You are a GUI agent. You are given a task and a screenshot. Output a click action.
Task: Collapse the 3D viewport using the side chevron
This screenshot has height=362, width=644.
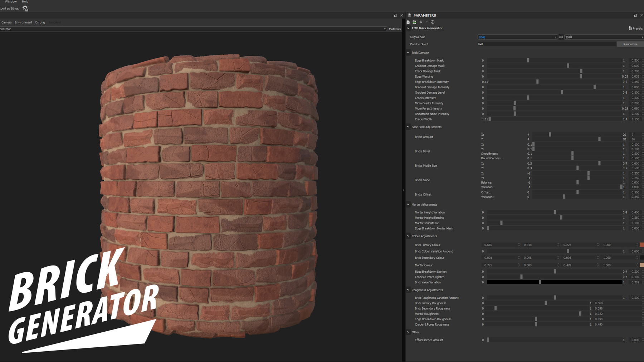point(404,190)
